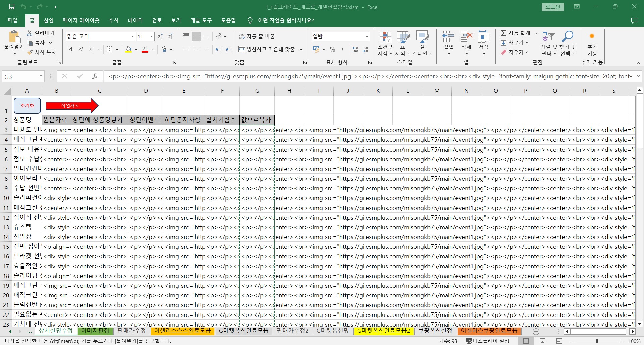The image size is (644, 345).
Task: Click the Conditional Formatting (조건부 서식) icon
Action: 385,38
